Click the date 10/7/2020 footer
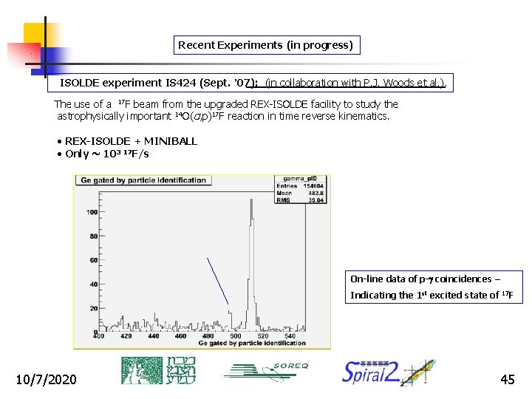Screen dimensions: 532x399 tap(47, 379)
